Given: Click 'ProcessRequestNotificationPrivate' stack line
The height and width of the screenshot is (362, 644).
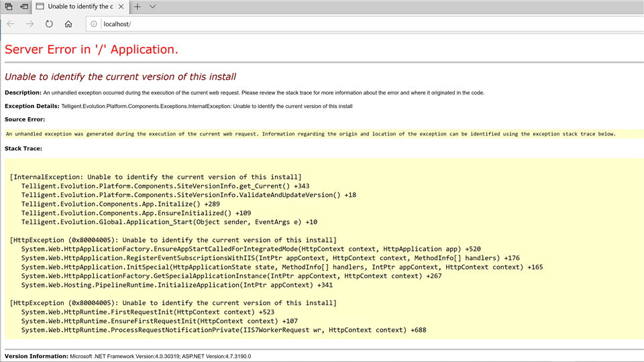Looking at the screenshot, I should point(223,330).
